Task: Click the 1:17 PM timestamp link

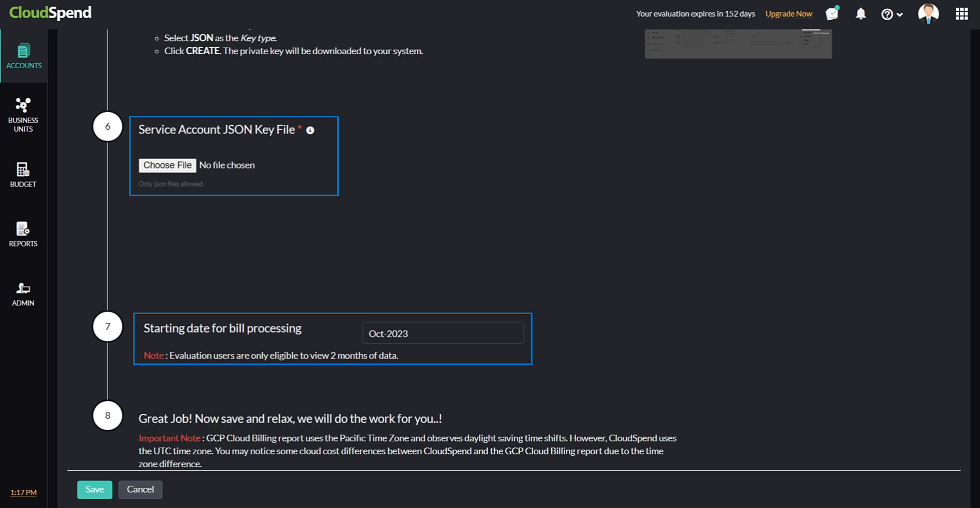Action: (x=23, y=492)
